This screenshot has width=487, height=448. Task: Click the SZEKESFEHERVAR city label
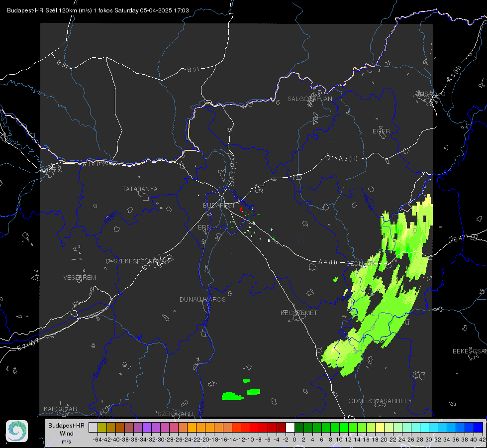coord(141,261)
